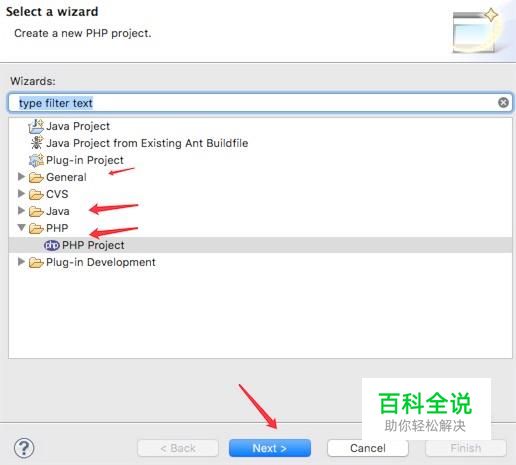Open help with the question mark icon
516x465 pixels.
click(24, 448)
